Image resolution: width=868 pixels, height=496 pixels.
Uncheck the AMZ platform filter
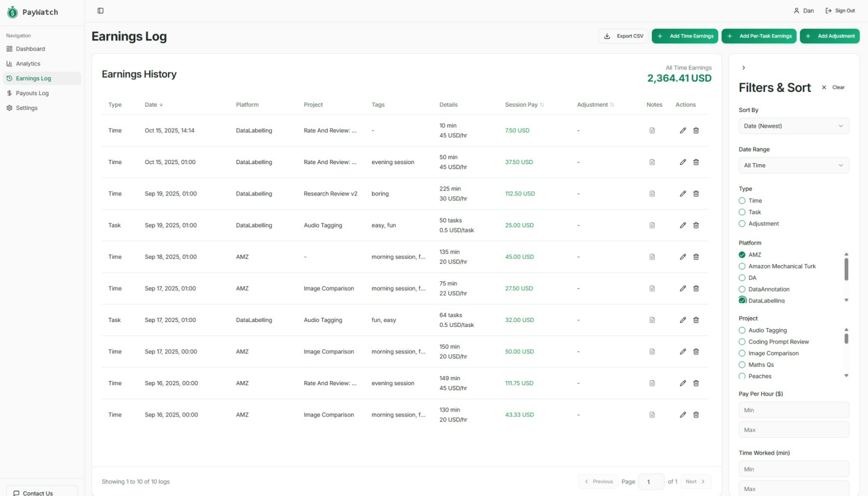click(742, 255)
